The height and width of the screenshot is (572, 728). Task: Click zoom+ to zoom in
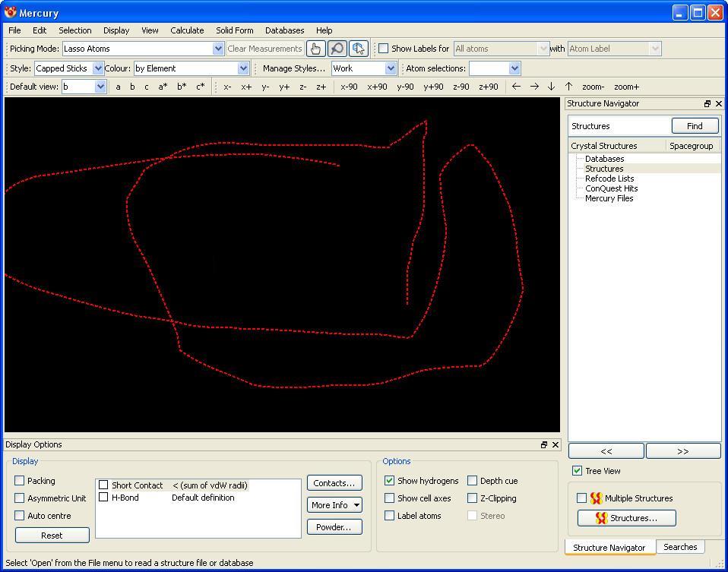tap(626, 87)
